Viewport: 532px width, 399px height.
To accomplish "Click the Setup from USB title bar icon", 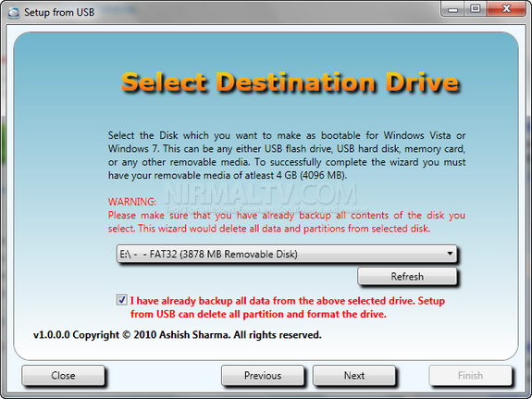I will pos(14,13).
